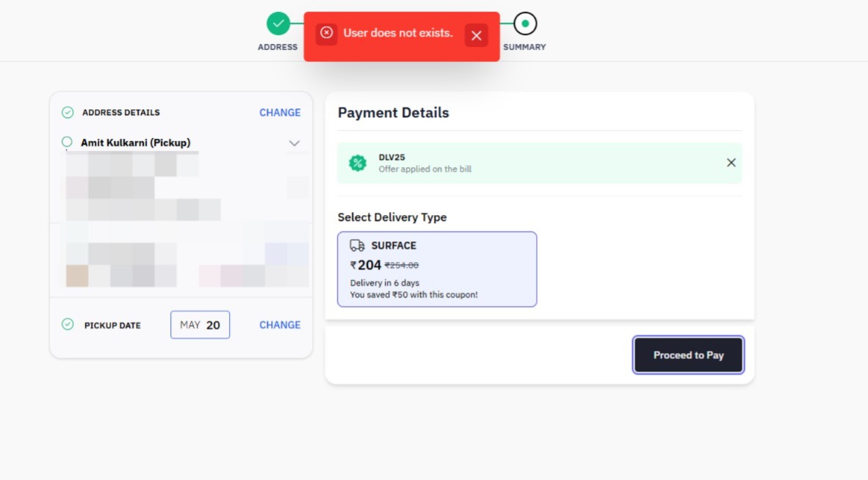The image size is (868, 480).
Task: Click 'You saved ₹50 with this coupon!' text
Action: pos(413,295)
